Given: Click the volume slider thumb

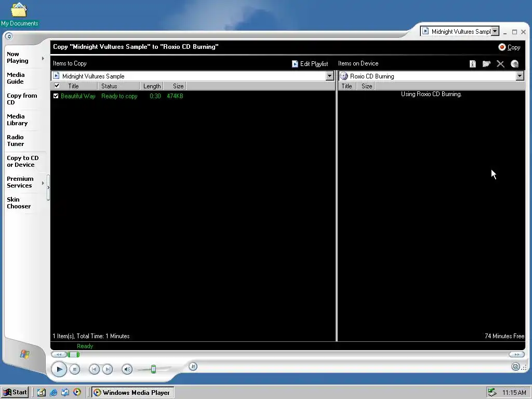Looking at the screenshot, I should coord(153,369).
